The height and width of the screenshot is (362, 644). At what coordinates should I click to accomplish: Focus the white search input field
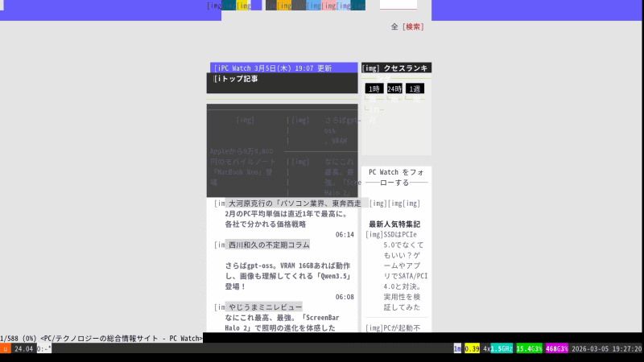click(x=398, y=5)
